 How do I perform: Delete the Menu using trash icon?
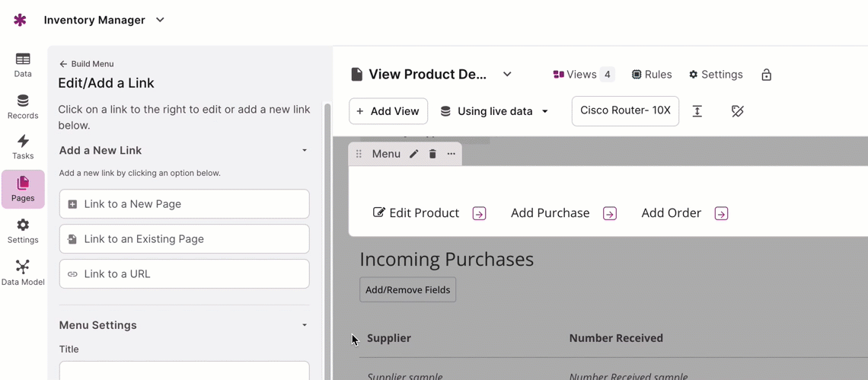click(x=432, y=154)
